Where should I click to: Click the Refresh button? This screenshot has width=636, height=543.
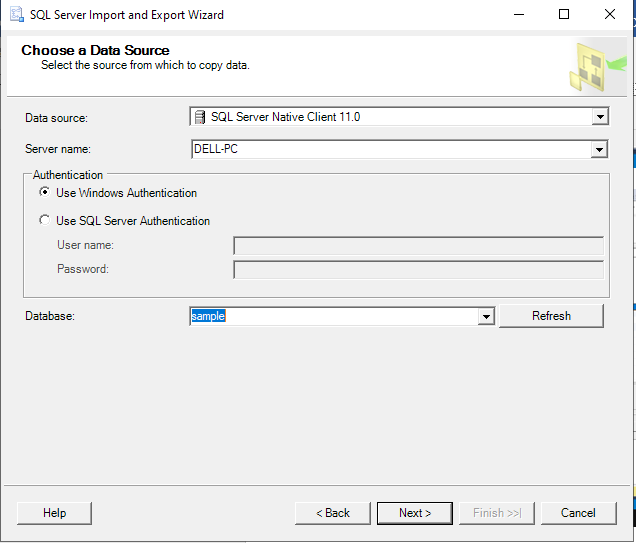click(551, 315)
